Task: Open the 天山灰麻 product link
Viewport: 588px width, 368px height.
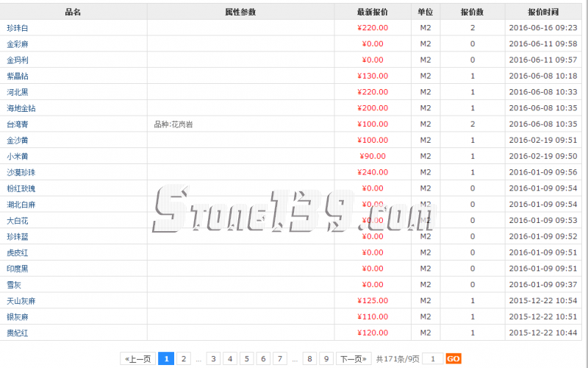Action: pos(21,301)
